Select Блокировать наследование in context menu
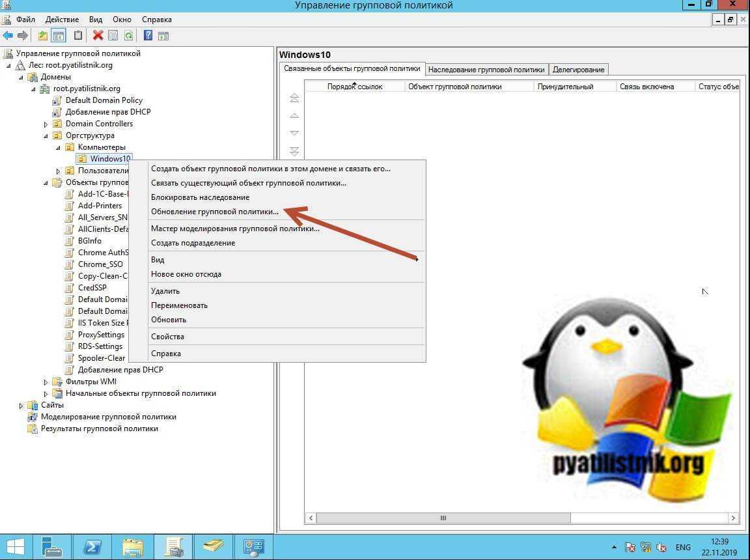 click(200, 197)
